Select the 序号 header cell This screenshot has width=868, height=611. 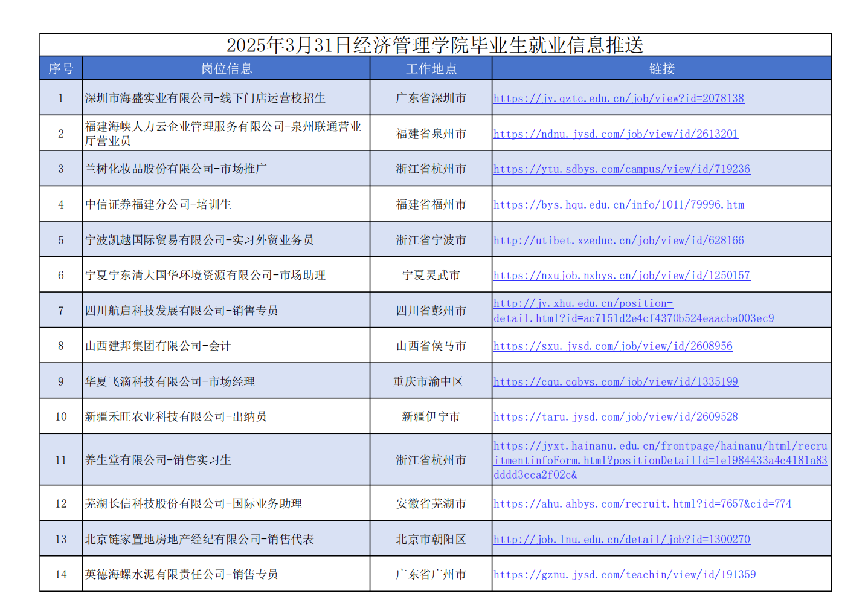(x=61, y=68)
